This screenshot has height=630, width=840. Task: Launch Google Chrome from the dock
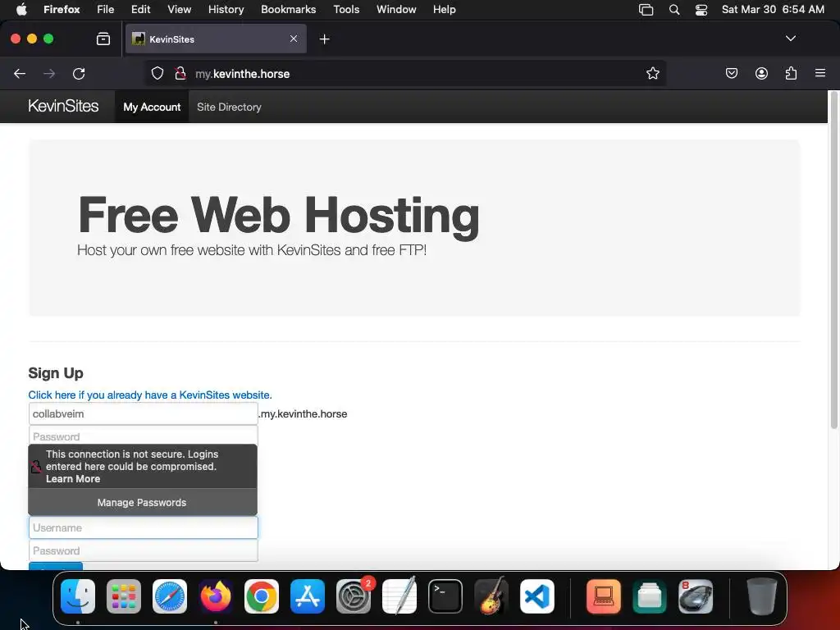tap(262, 596)
